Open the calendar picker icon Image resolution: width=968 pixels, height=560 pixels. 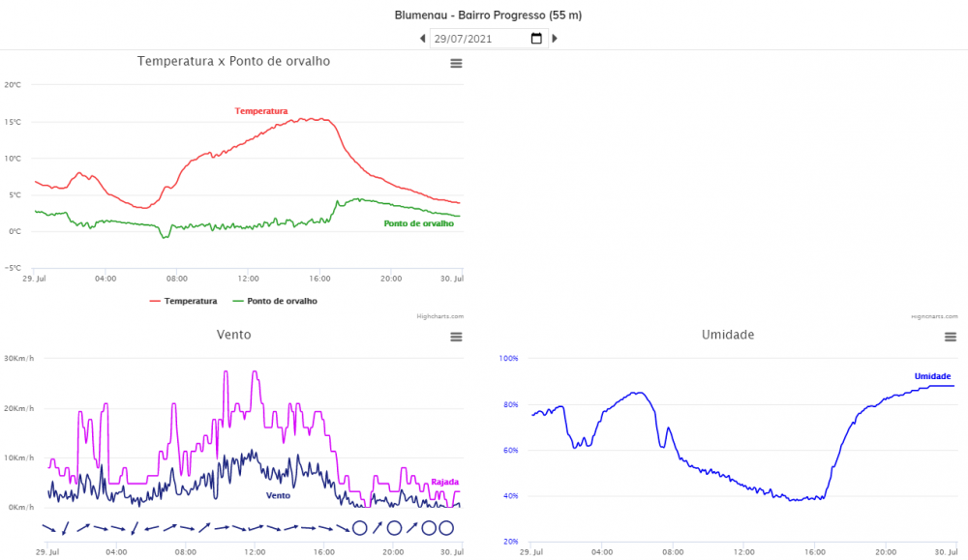[x=536, y=39]
